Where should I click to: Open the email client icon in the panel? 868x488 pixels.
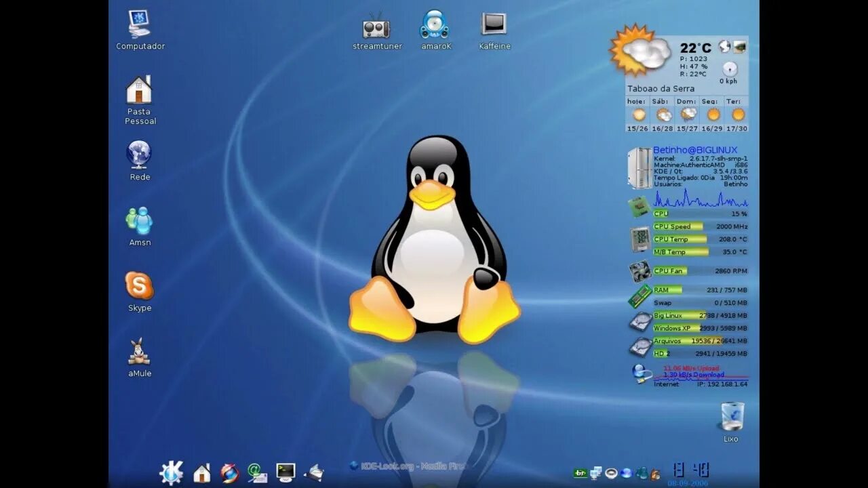[x=257, y=472]
